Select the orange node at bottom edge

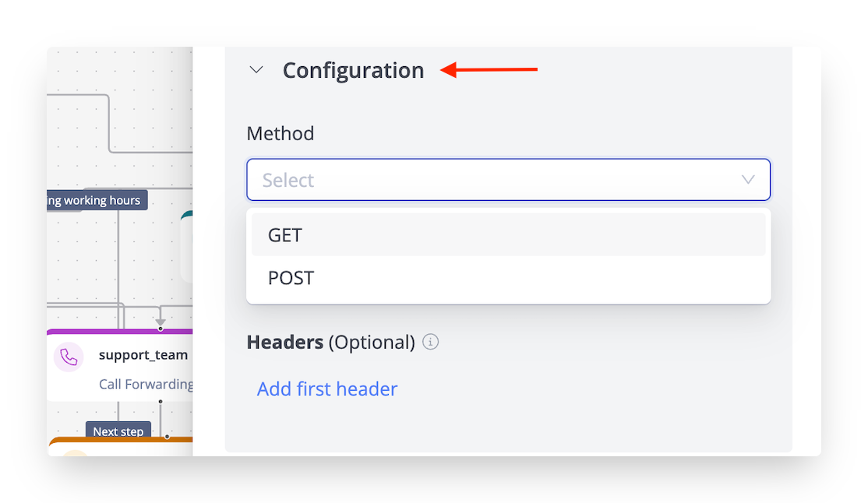pyautogui.click(x=117, y=445)
